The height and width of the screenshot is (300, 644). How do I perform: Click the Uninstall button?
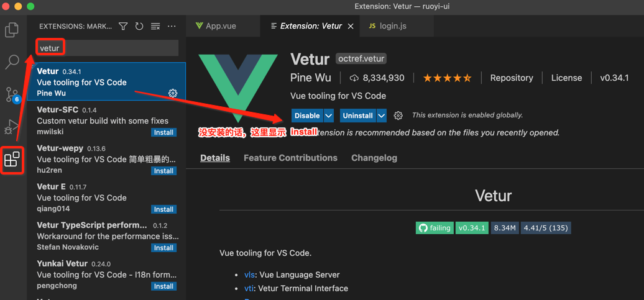pyautogui.click(x=357, y=116)
